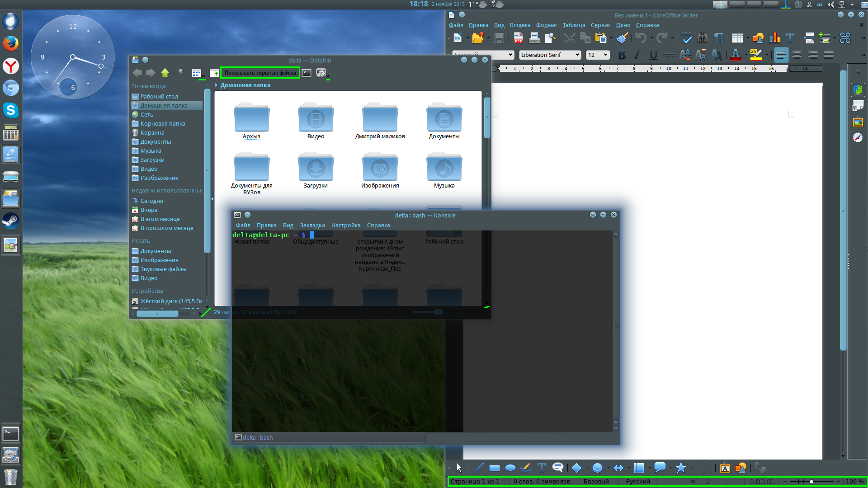Viewport: 868px width, 488px height.
Task: Click Показывать скрытые файлы button
Action: (x=260, y=73)
